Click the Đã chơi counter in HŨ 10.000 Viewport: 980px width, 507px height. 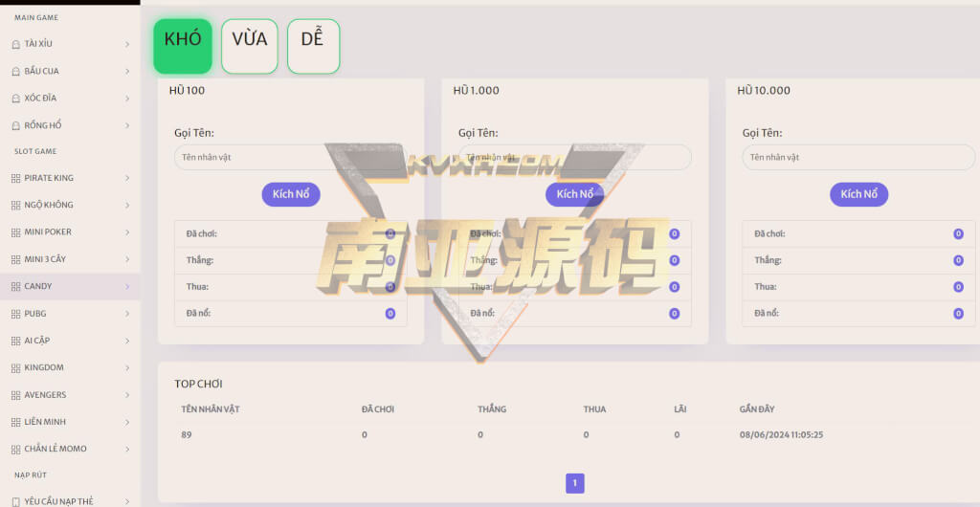pyautogui.click(x=958, y=233)
